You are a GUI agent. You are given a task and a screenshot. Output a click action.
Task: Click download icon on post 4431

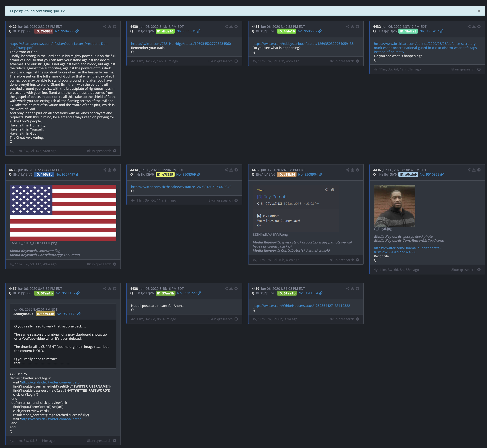pyautogui.click(x=352, y=27)
